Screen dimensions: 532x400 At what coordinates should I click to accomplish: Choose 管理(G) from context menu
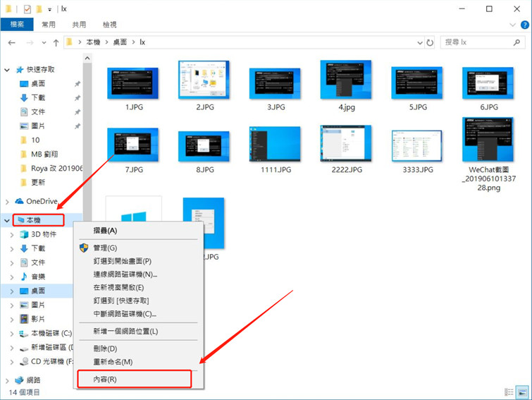(x=105, y=248)
